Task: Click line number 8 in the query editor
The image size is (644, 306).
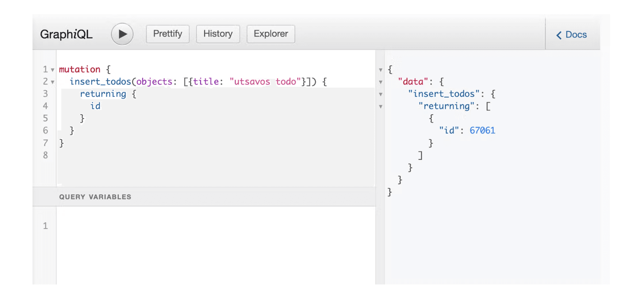Action: coord(45,155)
